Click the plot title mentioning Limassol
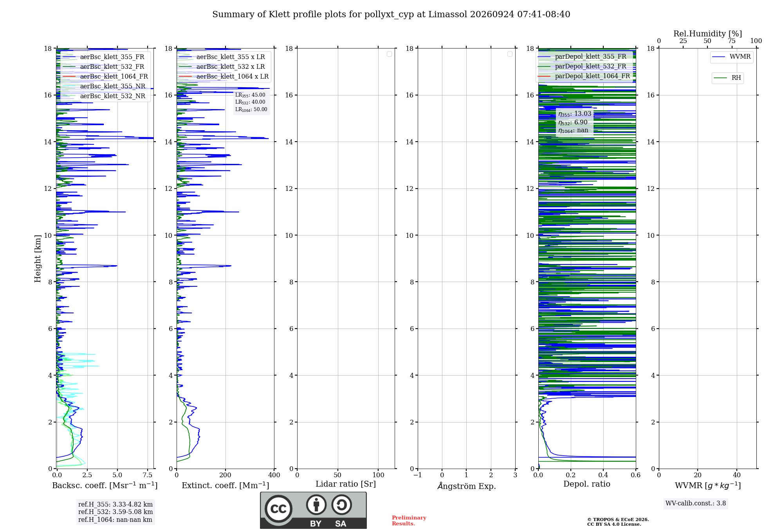Image resolution: width=783 pixels, height=532 pixels. [391, 14]
